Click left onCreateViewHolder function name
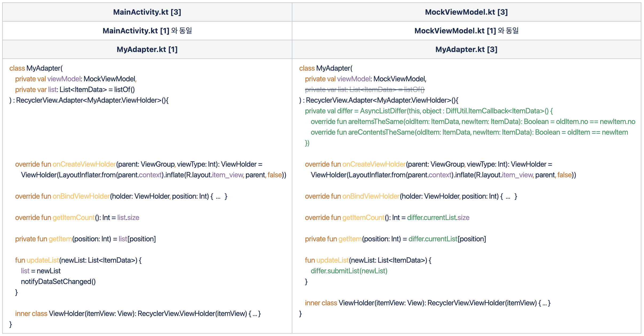Image resolution: width=644 pixels, height=336 pixels. coord(84,164)
